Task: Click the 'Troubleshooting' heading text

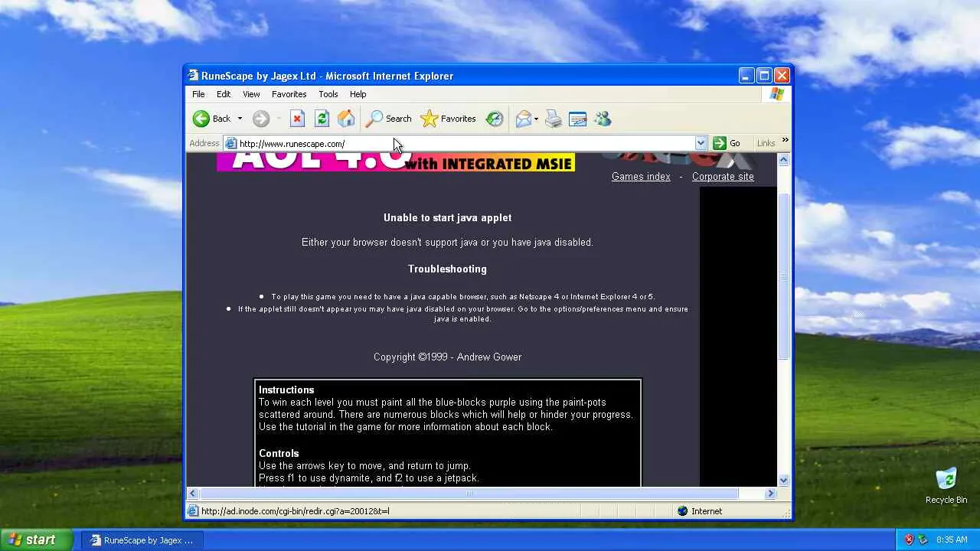Action: (447, 269)
